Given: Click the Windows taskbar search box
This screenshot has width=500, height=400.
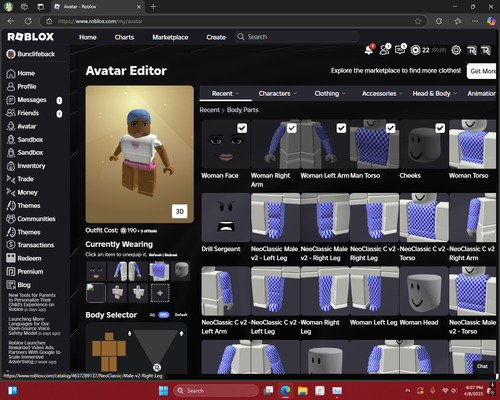Looking at the screenshot, I should pos(216,391).
